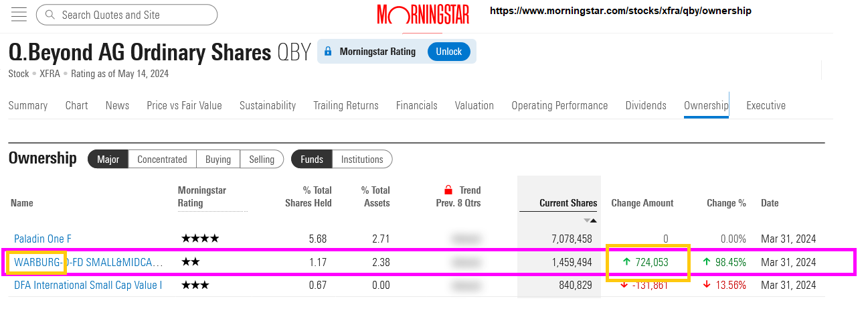Image resolution: width=868 pixels, height=315 pixels.
Task: Open the Price vs Fair Value tab
Action: [x=184, y=105]
